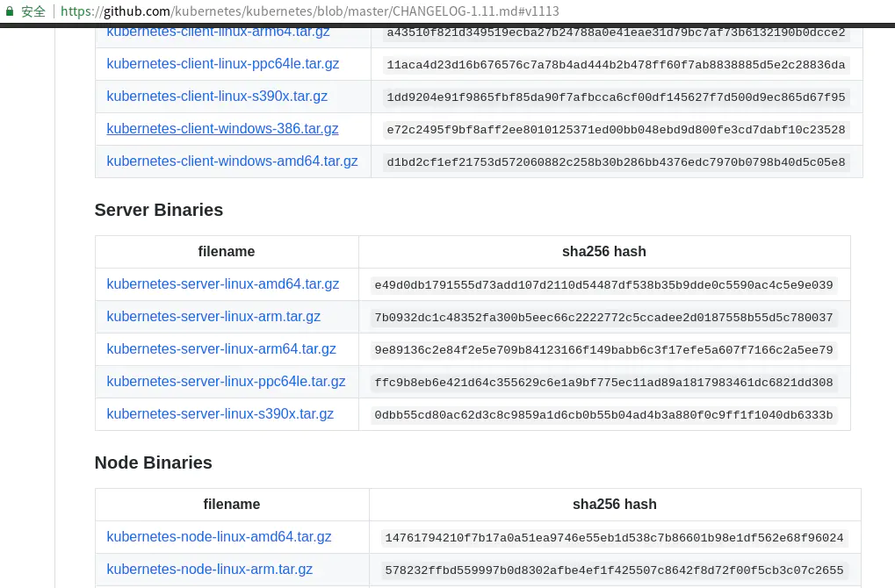Download kubernetes-node-linux-amd64.tar.gz

[x=219, y=537]
